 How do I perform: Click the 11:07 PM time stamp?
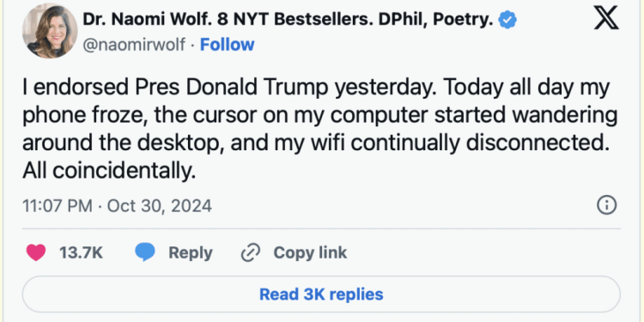[58, 205]
